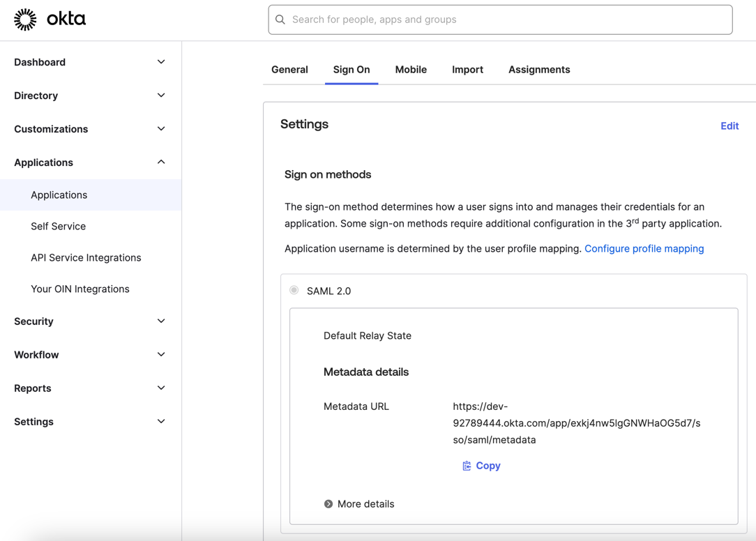The image size is (756, 541).
Task: Switch to the General tab
Action: 289,69
